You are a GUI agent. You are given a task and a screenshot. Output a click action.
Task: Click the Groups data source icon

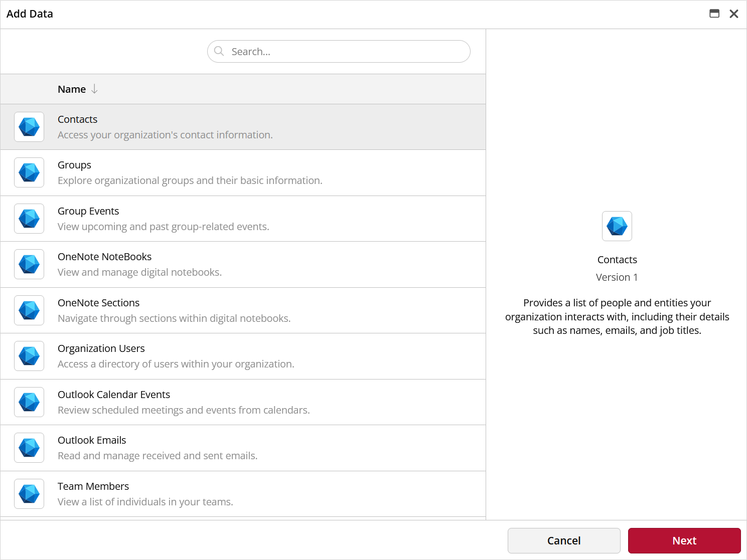pyautogui.click(x=29, y=172)
